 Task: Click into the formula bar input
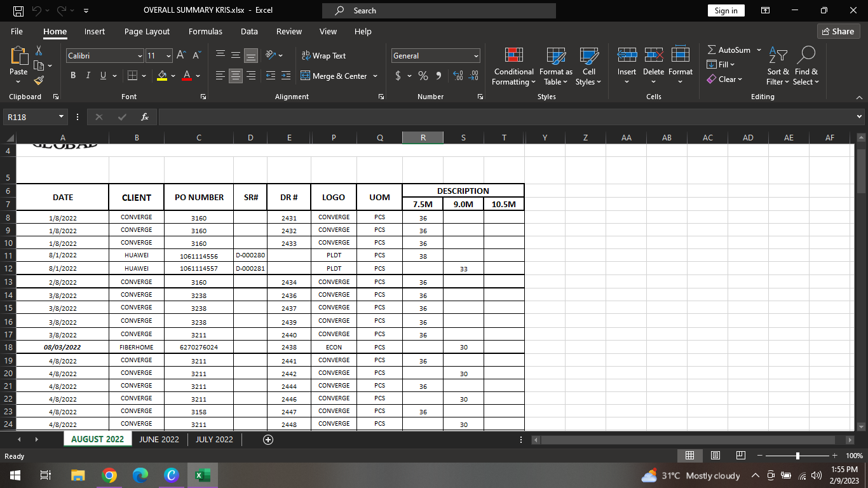[506, 117]
